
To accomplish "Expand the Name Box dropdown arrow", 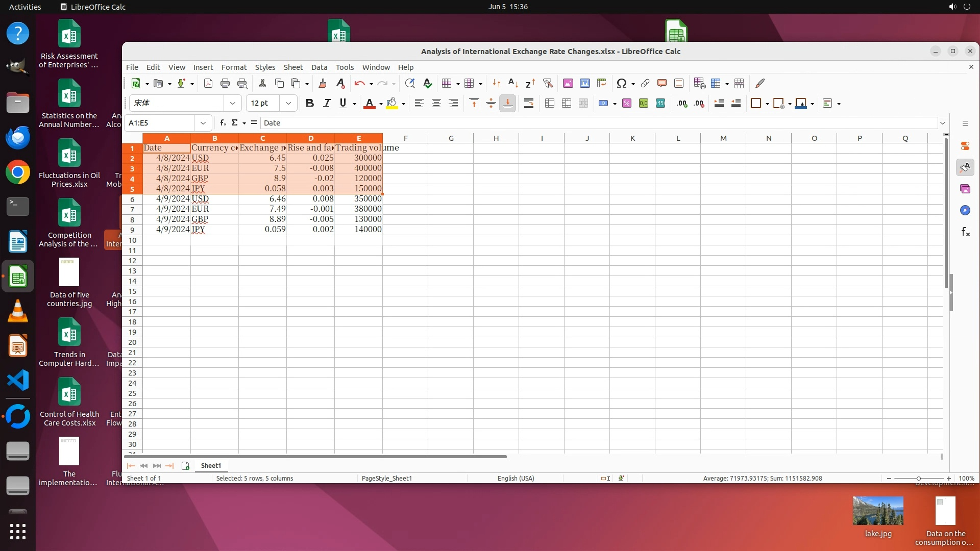I will pyautogui.click(x=203, y=123).
